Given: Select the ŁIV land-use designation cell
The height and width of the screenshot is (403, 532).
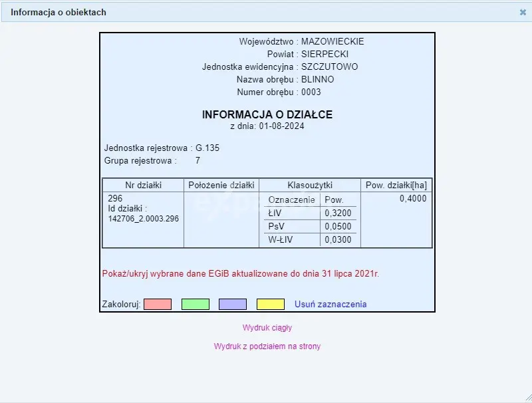Looking at the screenshot, I should click(275, 213).
